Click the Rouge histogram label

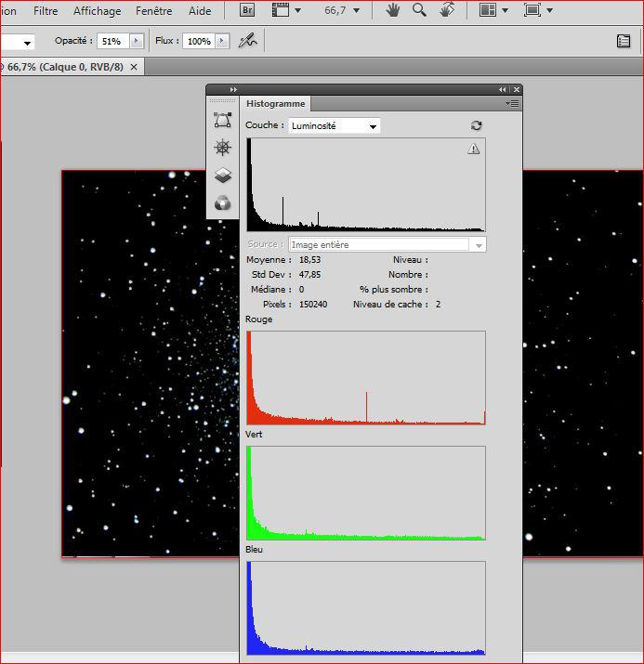[259, 319]
